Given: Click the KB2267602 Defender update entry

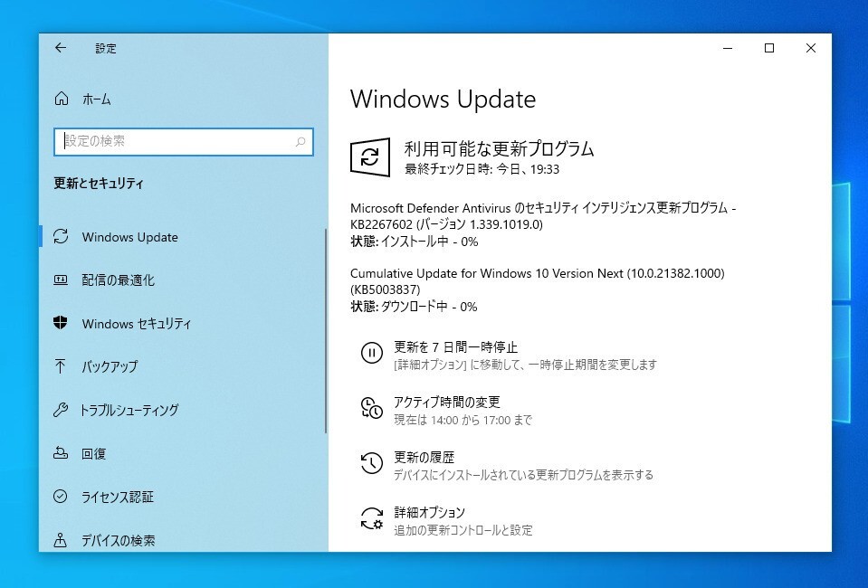Looking at the screenshot, I should 543,215.
